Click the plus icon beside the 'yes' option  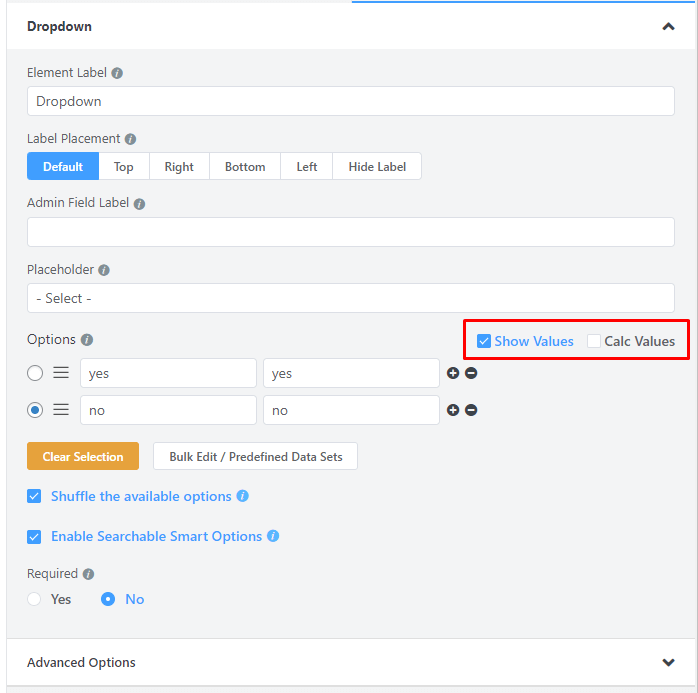[453, 373]
